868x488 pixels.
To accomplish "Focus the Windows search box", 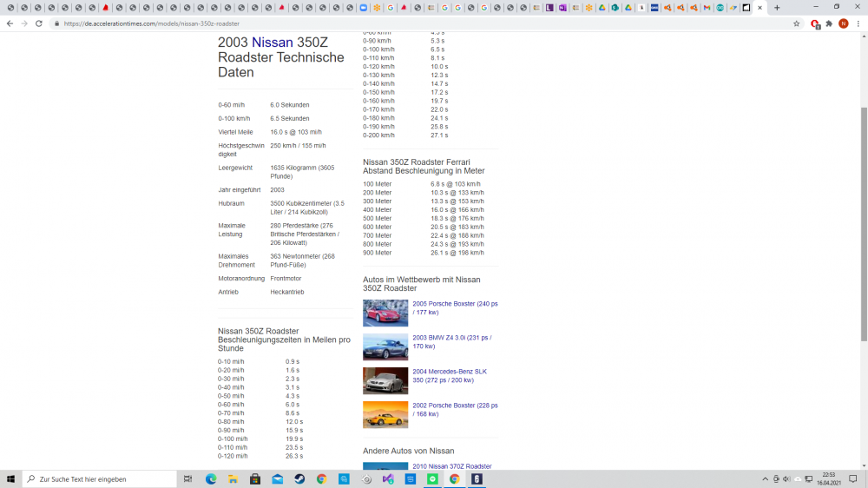I will [100, 479].
